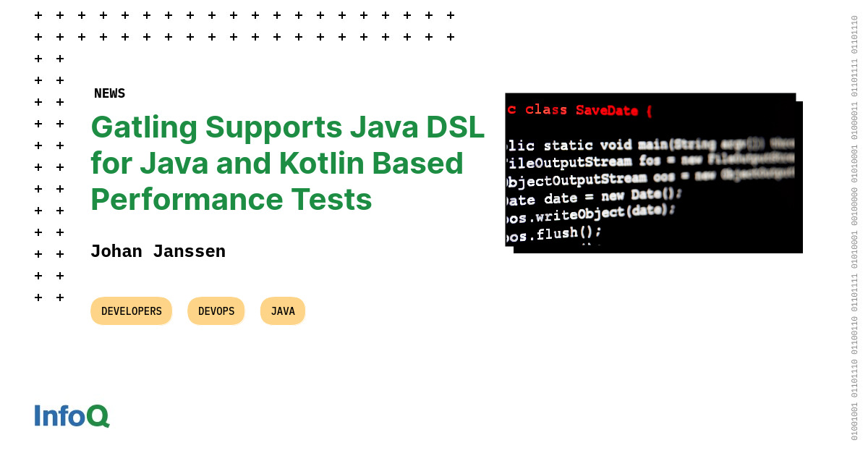Image resolution: width=868 pixels, height=456 pixels.
Task: Click the InfoQ logo
Action: pyautogui.click(x=72, y=415)
